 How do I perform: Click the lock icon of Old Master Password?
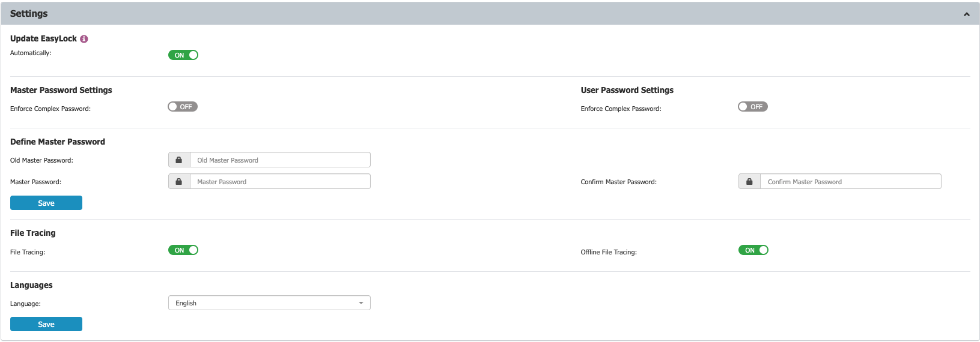179,160
